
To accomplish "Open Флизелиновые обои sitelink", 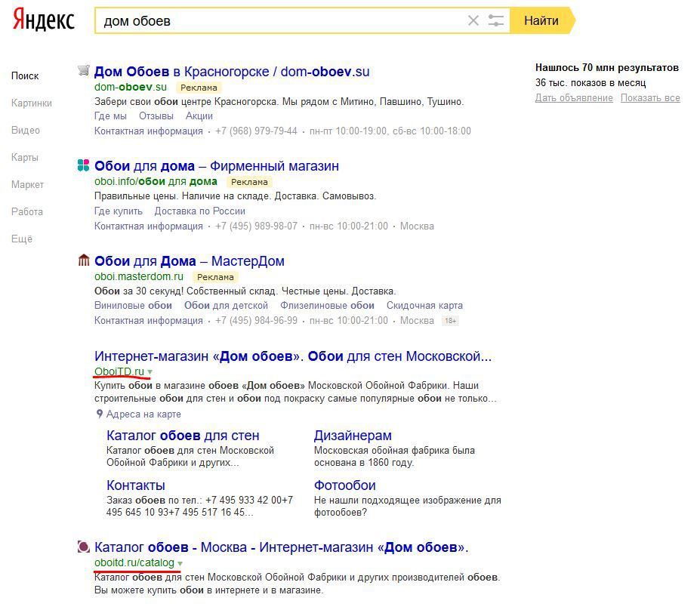I will 327,306.
